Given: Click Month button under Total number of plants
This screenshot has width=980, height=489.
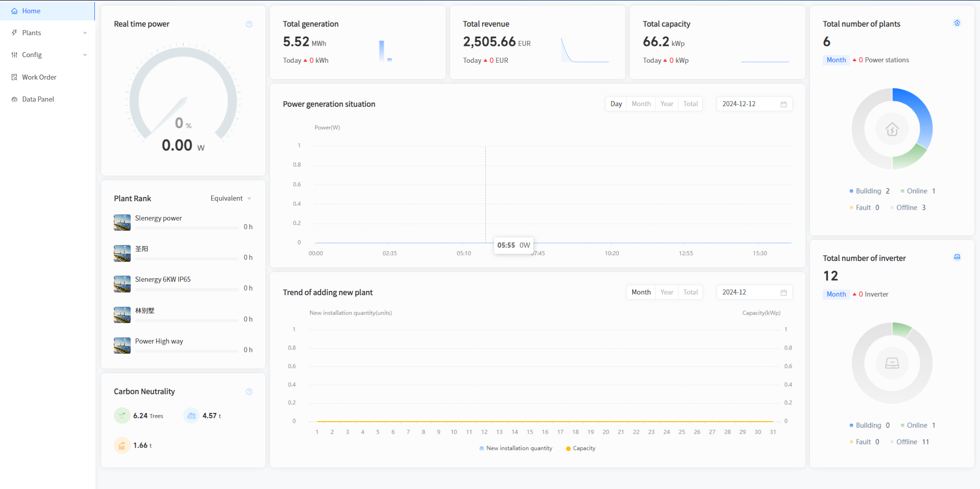Looking at the screenshot, I should (x=836, y=60).
